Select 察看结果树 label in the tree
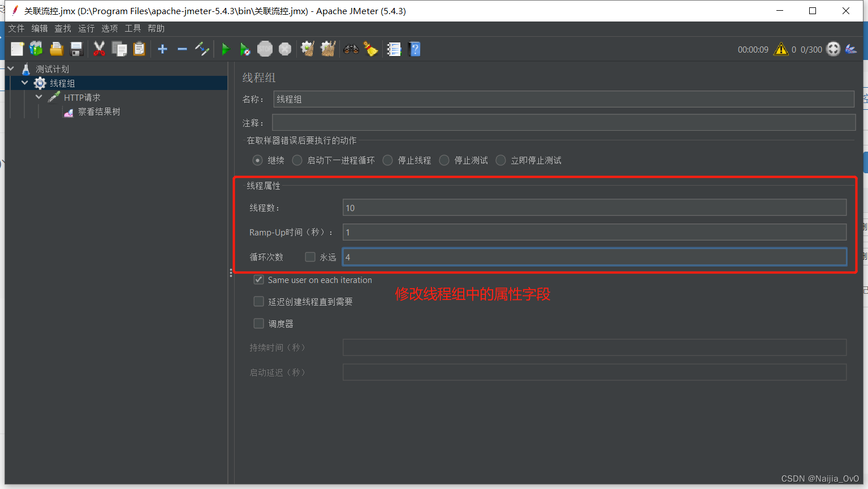The height and width of the screenshot is (489, 868). click(x=99, y=112)
